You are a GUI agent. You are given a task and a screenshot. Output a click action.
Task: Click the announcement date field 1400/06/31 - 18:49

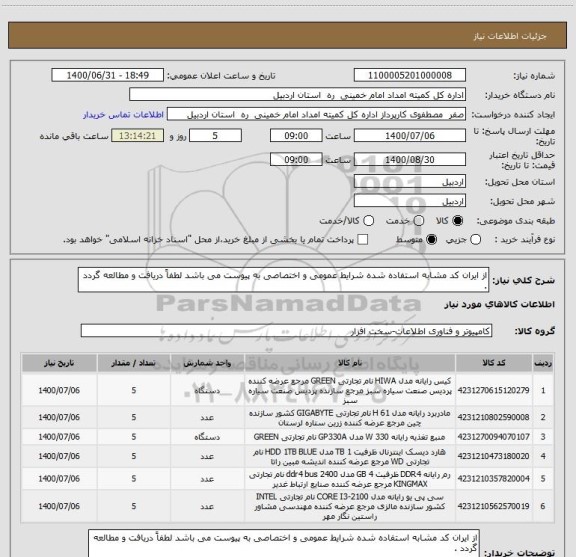[108, 75]
